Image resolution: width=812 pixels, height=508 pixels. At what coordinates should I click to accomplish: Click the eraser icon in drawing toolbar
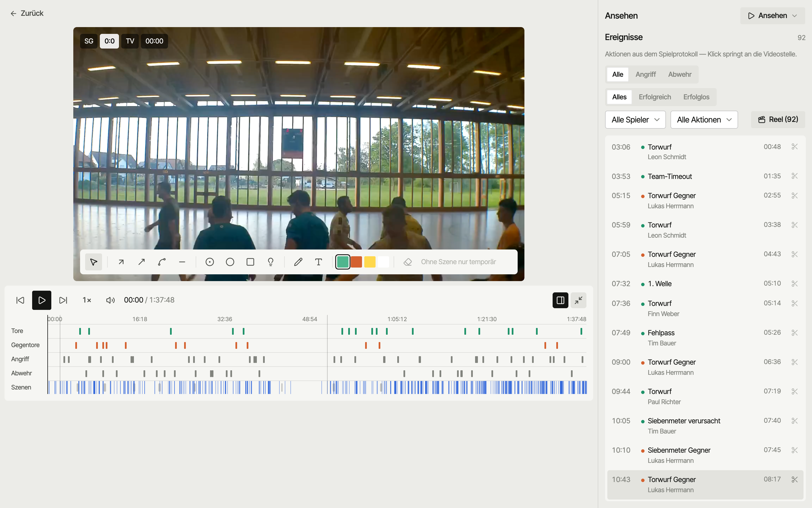coord(408,262)
